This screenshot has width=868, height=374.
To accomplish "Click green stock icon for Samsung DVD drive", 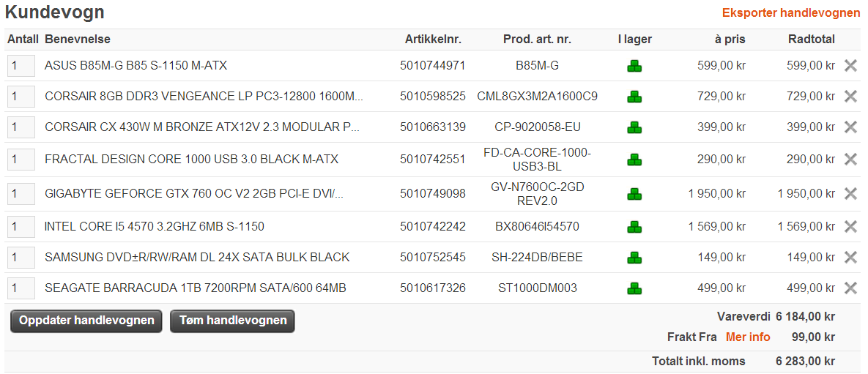I will pyautogui.click(x=634, y=258).
